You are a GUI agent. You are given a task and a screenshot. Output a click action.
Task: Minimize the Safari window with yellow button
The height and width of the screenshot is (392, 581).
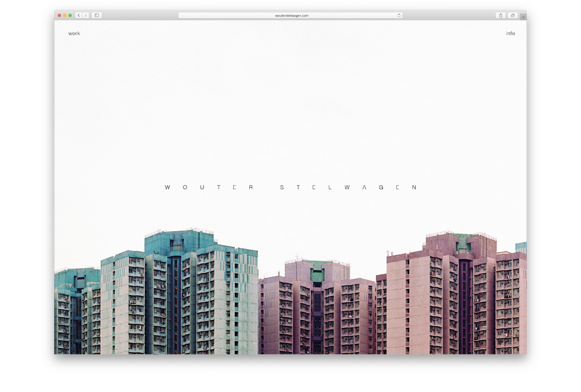point(65,15)
